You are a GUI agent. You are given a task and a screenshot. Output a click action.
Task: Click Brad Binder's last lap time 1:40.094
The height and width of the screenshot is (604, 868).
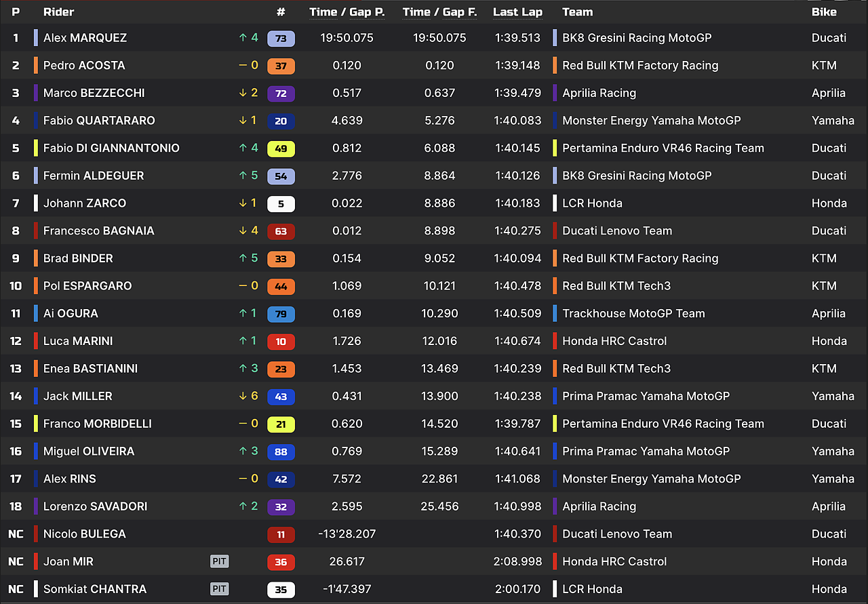518,258
